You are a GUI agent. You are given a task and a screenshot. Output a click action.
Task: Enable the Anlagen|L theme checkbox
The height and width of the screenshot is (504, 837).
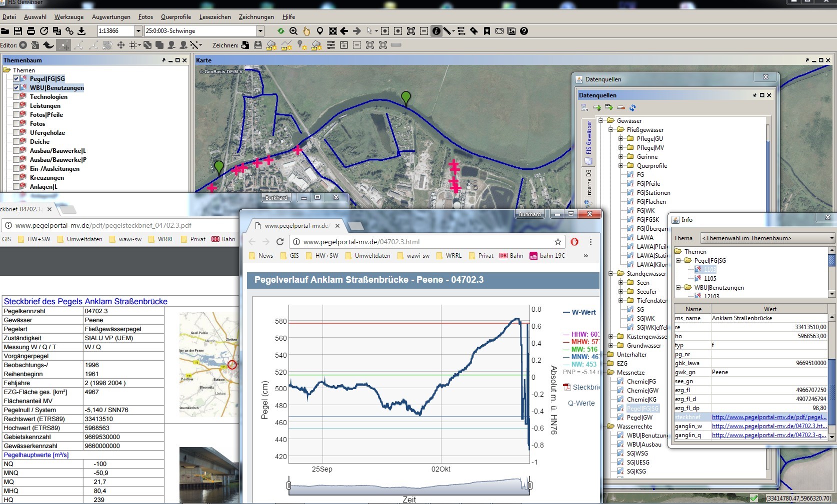coord(16,187)
